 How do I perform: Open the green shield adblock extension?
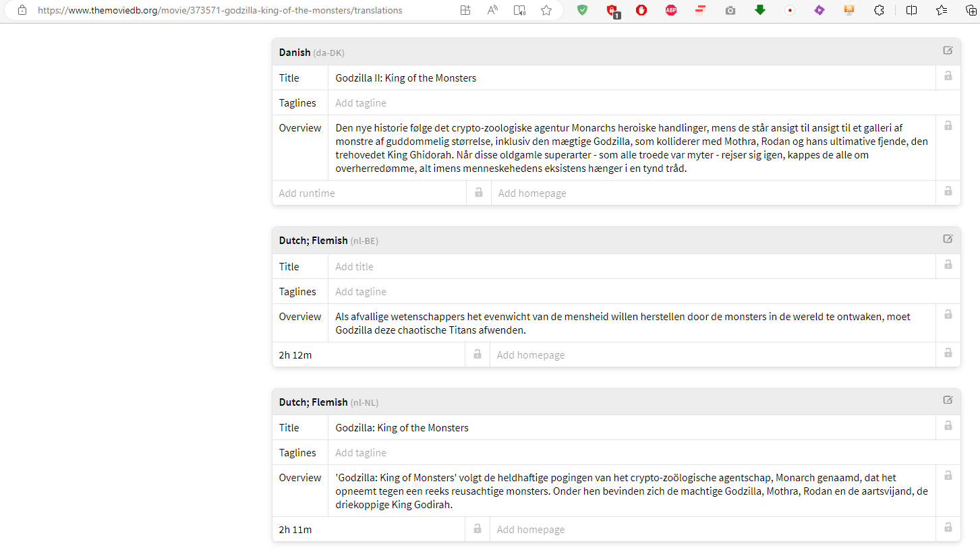coord(582,10)
